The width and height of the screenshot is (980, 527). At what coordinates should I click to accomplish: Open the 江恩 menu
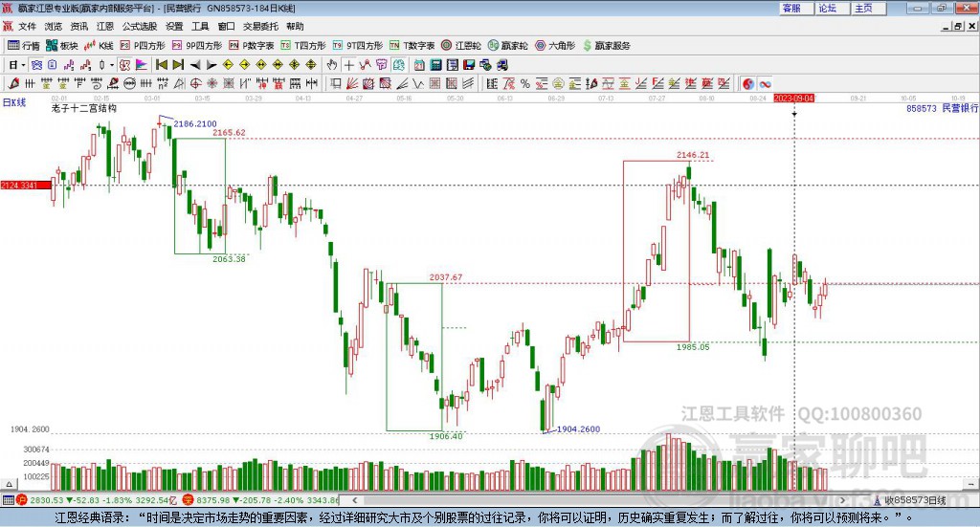pyautogui.click(x=105, y=26)
